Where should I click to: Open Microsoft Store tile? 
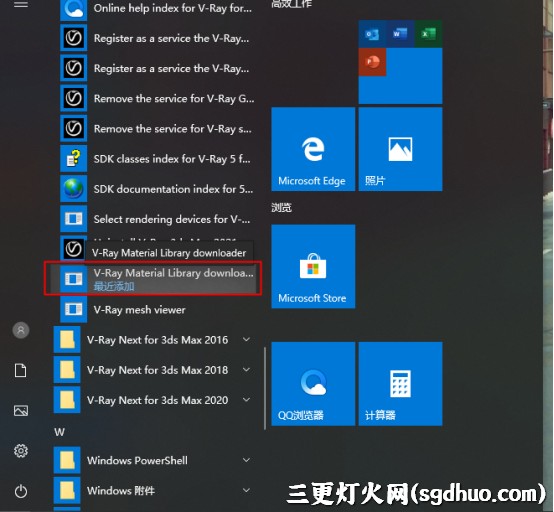tap(313, 266)
